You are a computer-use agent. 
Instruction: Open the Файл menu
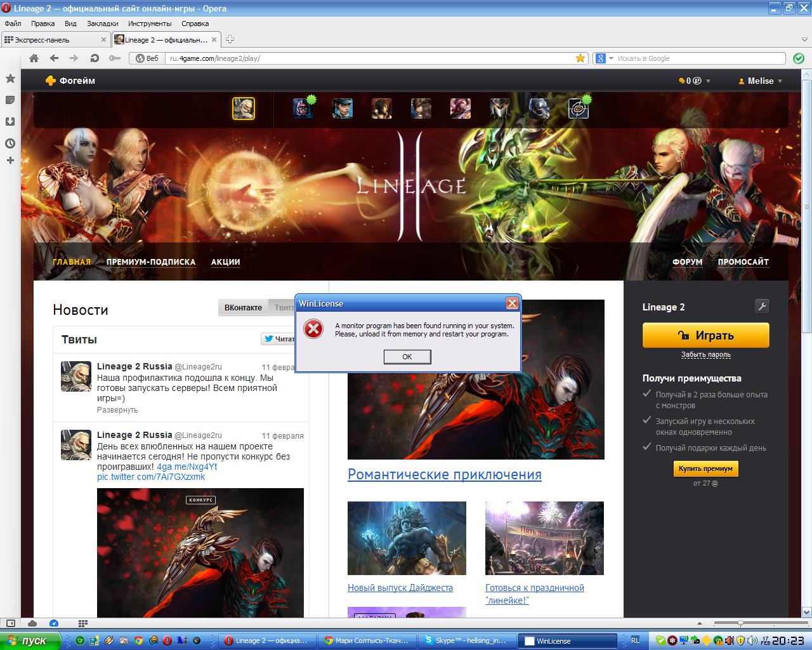point(13,23)
